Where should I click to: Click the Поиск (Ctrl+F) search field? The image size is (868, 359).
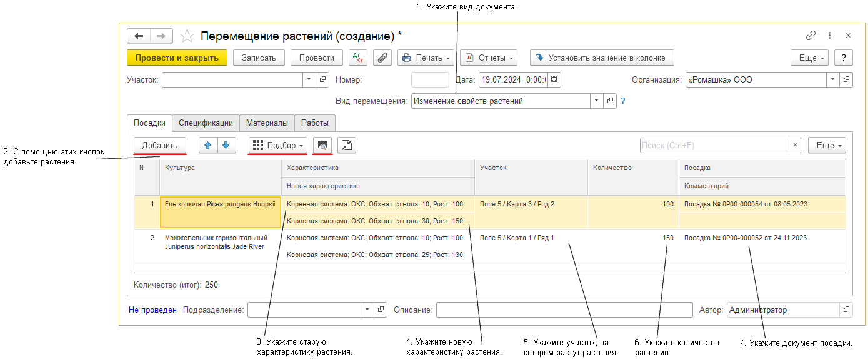pyautogui.click(x=714, y=145)
